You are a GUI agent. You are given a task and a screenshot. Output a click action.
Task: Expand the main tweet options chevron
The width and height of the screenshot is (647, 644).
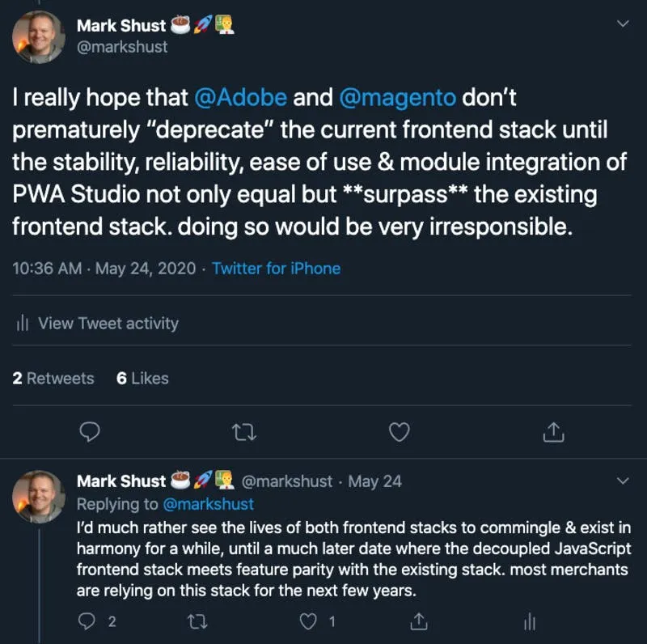coord(622,24)
